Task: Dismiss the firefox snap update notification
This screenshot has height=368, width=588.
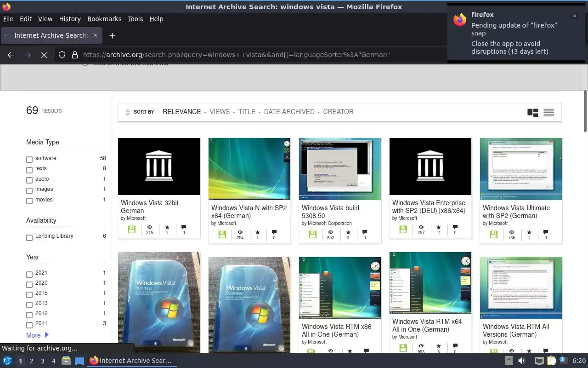Action: 574,16
